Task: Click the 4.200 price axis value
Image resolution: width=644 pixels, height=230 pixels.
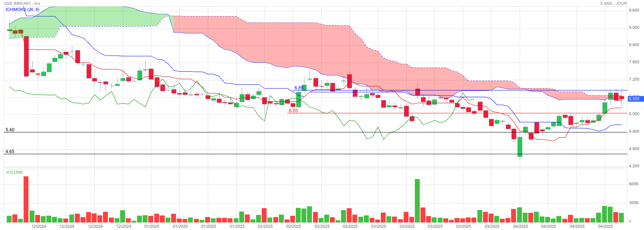Action: (x=634, y=166)
